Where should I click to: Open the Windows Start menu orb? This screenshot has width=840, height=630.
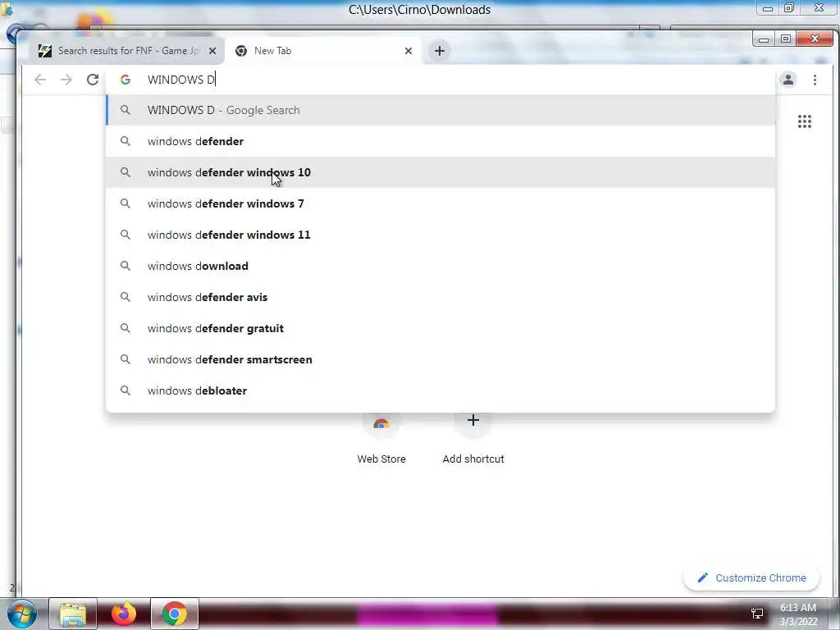coord(22,614)
